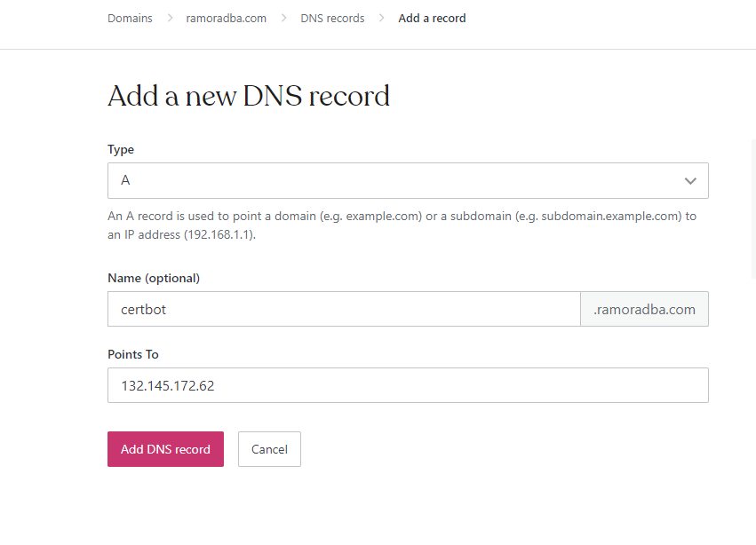Click the Points To label
This screenshot has width=756, height=545.
pos(133,354)
